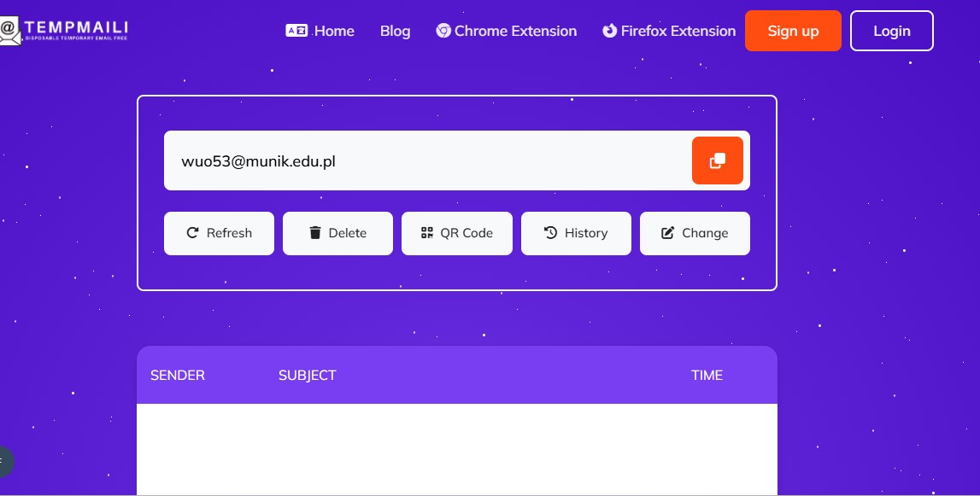Click the circular refresh arrow icon
Viewport: 980px width, 496px height.
(192, 232)
